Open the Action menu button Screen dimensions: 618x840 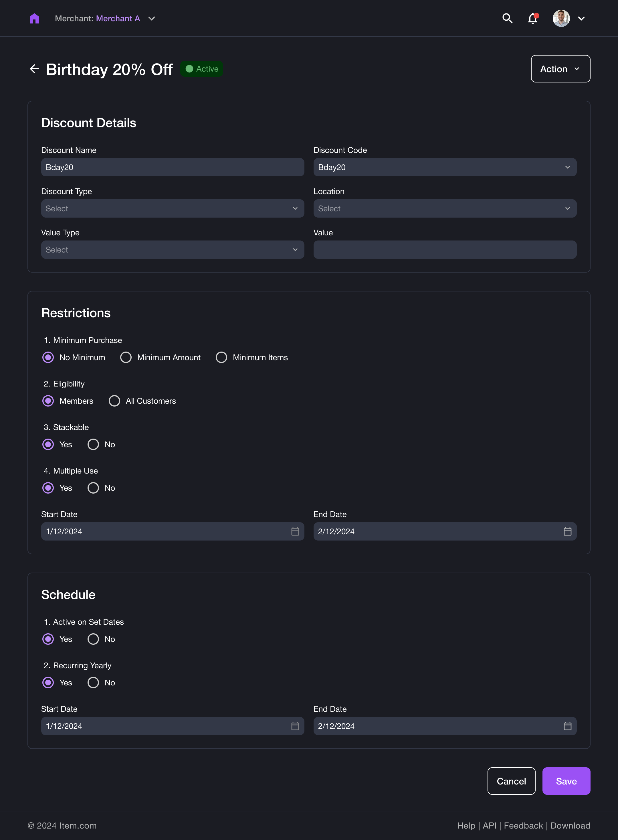(x=560, y=69)
